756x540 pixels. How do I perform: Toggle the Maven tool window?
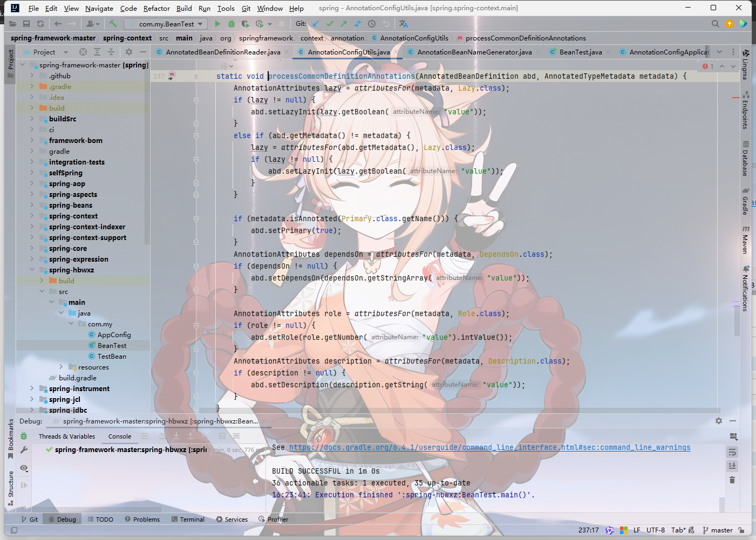pos(745,240)
